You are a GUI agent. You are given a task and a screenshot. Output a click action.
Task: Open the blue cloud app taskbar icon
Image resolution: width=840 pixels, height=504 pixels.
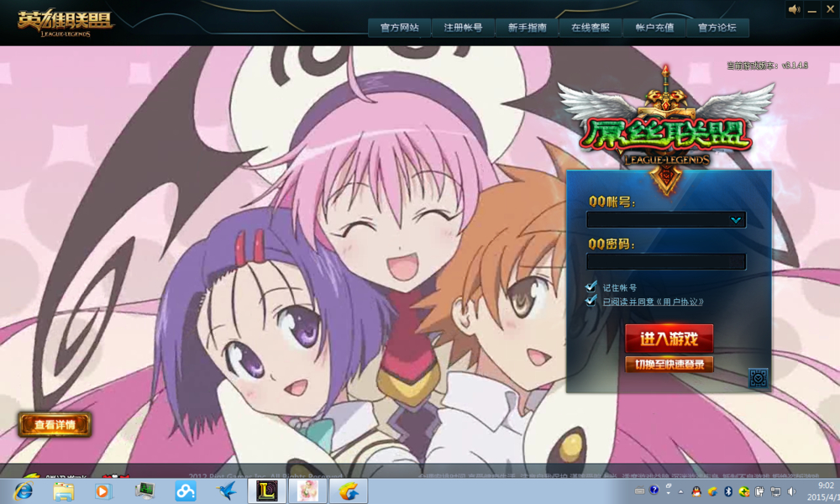click(x=186, y=491)
